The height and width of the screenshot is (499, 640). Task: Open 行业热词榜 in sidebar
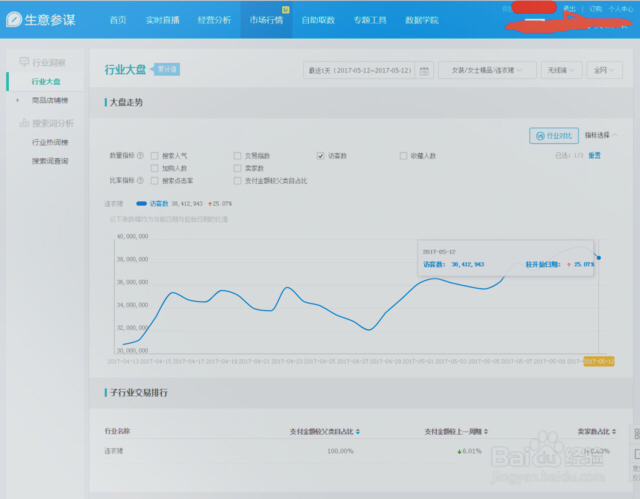click(x=50, y=142)
